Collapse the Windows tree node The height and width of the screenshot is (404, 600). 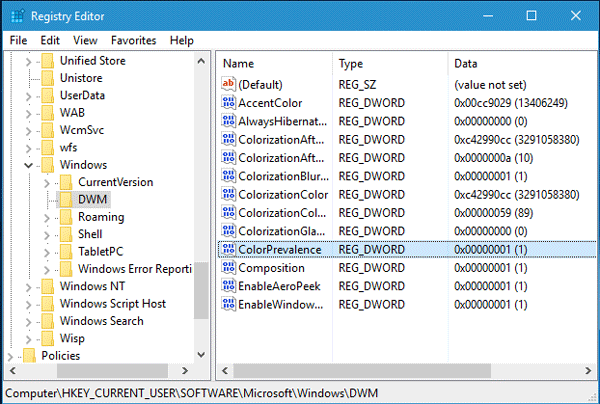27,165
